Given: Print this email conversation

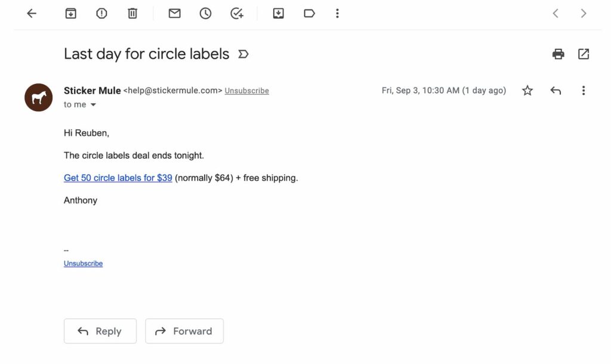Looking at the screenshot, I should coord(558,54).
